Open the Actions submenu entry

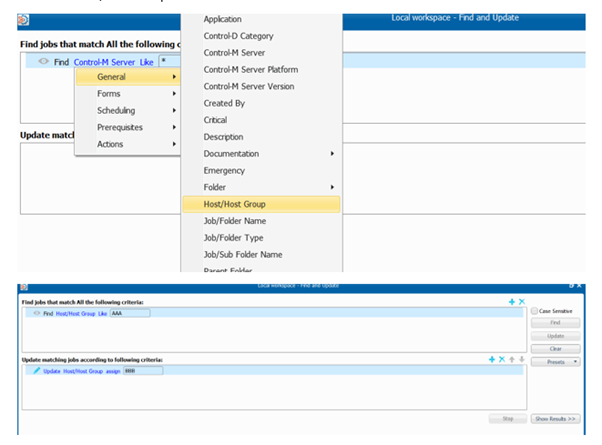(x=127, y=144)
